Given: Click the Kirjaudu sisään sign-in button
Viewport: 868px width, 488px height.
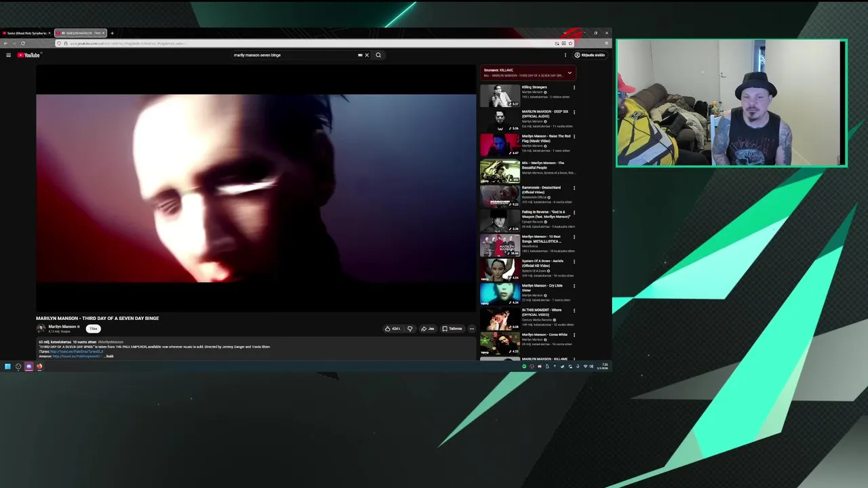Looking at the screenshot, I should click(x=590, y=55).
